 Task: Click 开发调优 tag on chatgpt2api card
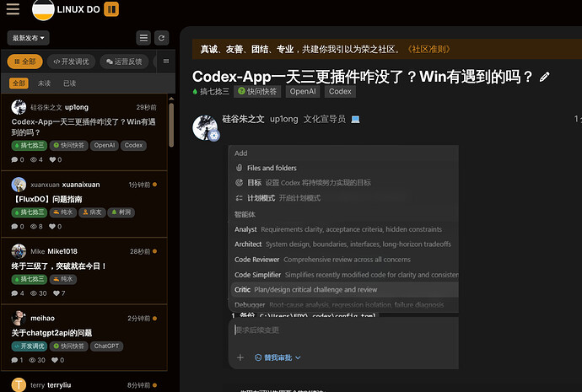tap(30, 346)
